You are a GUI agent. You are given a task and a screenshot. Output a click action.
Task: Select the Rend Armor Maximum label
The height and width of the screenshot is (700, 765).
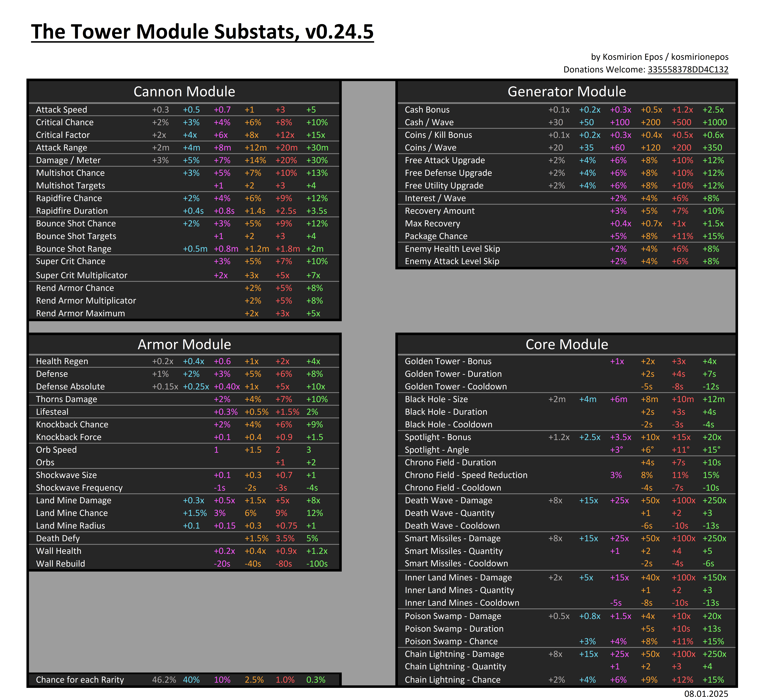coord(80,313)
